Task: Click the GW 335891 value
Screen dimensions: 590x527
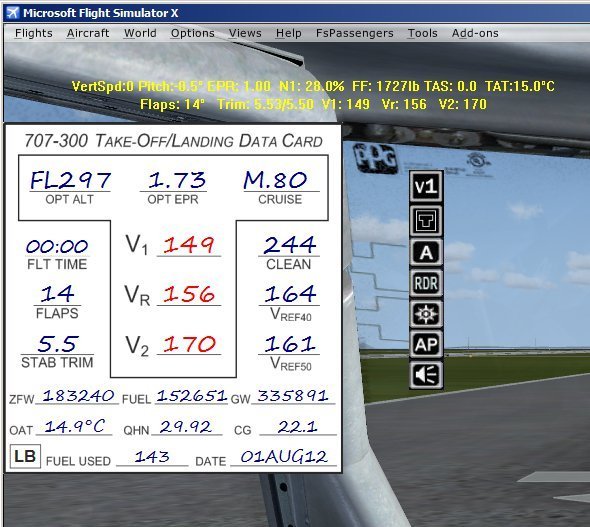Action: [x=293, y=396]
